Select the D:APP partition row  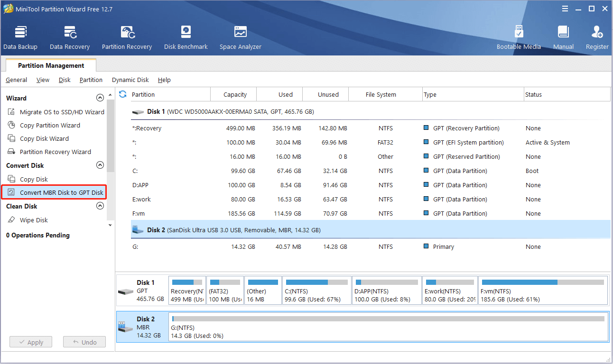[371, 185]
